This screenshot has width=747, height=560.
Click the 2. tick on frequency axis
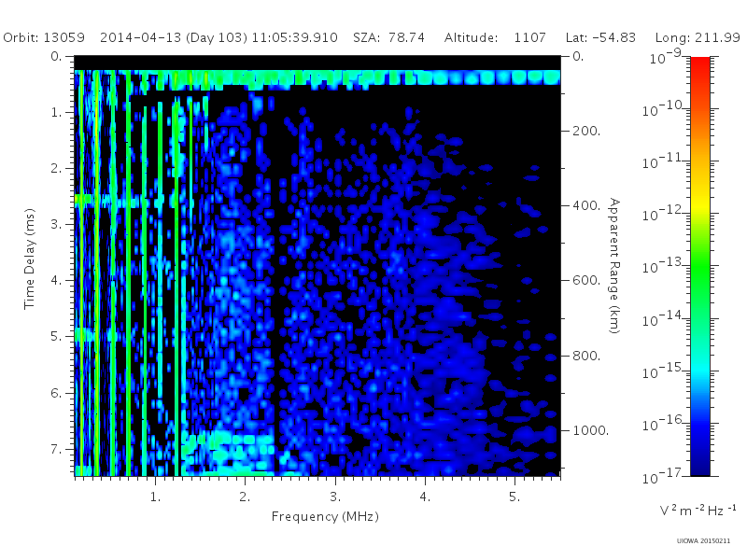245,497
